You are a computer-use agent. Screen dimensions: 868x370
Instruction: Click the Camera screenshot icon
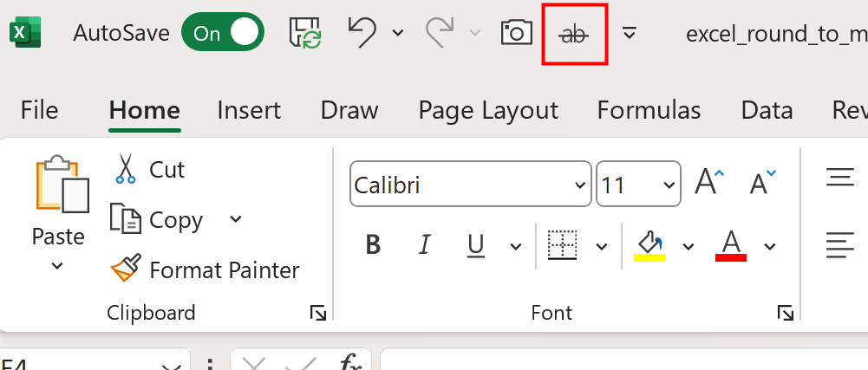517,33
